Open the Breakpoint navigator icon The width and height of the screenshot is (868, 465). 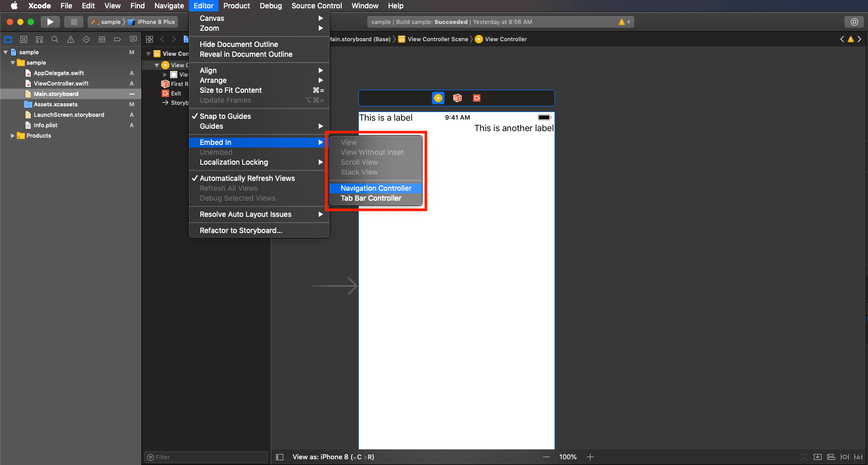(117, 40)
